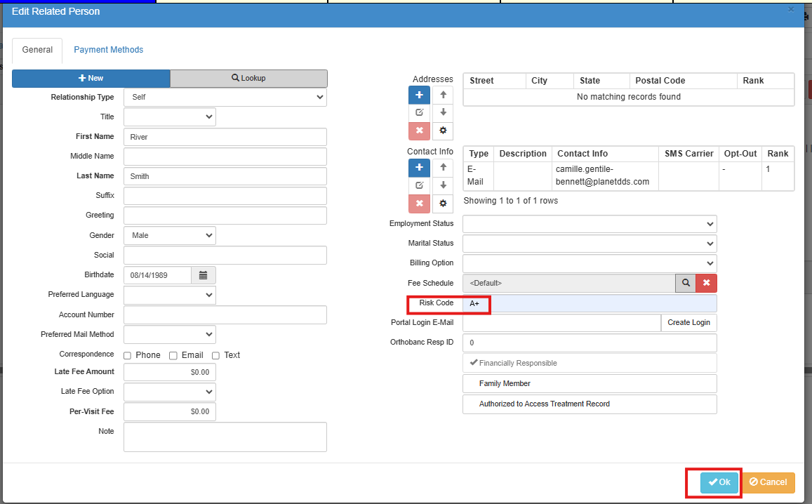This screenshot has height=504, width=812.
Task: Click the Risk Code field
Action: (590, 303)
